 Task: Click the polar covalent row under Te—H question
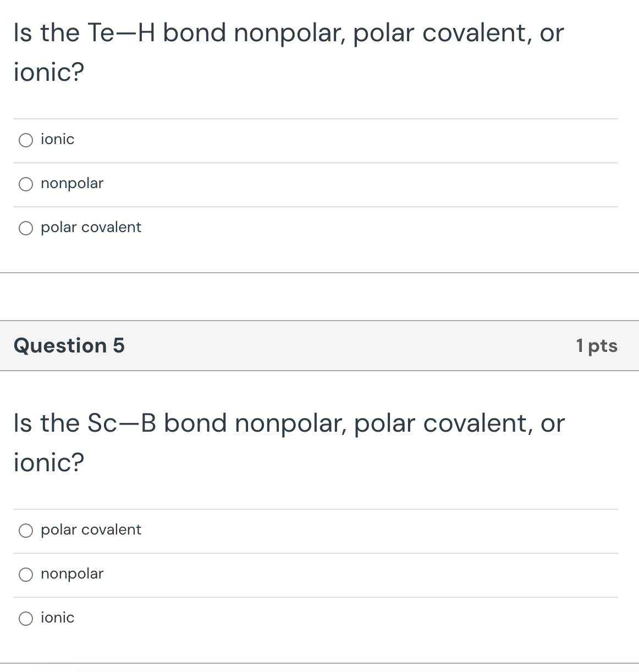click(220, 227)
